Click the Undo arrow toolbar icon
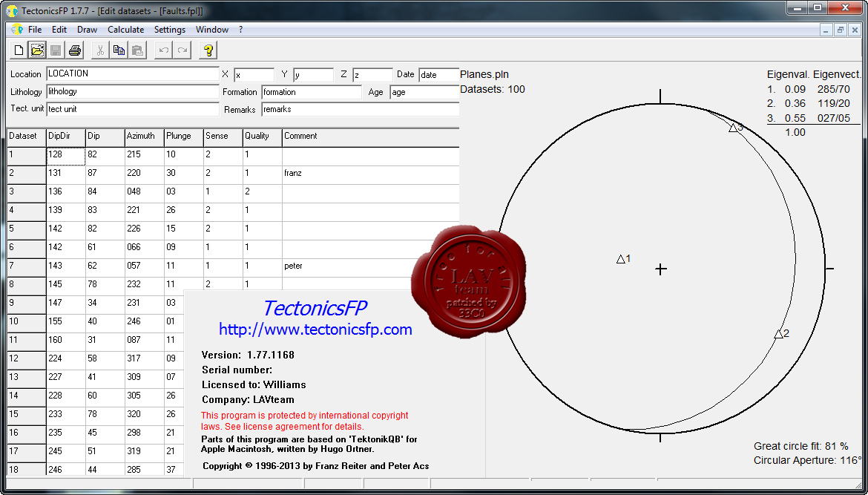The width and height of the screenshot is (868, 495). 163,50
